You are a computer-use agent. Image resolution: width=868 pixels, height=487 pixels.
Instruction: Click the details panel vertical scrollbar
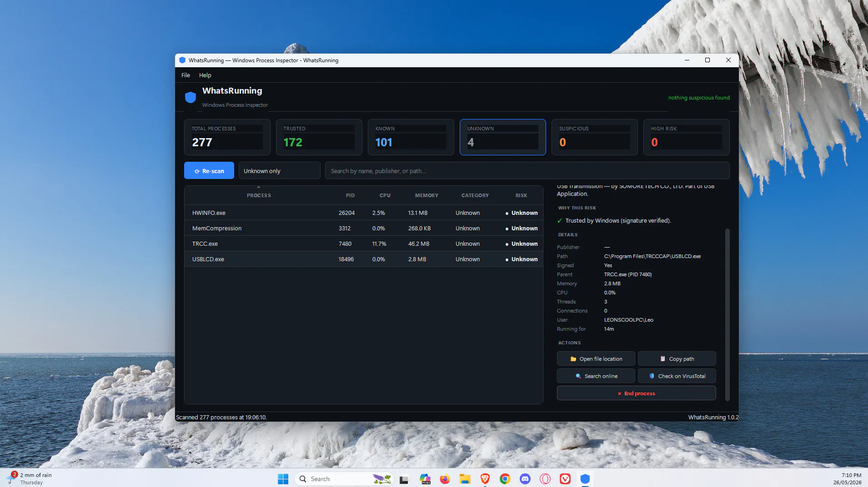(727, 314)
